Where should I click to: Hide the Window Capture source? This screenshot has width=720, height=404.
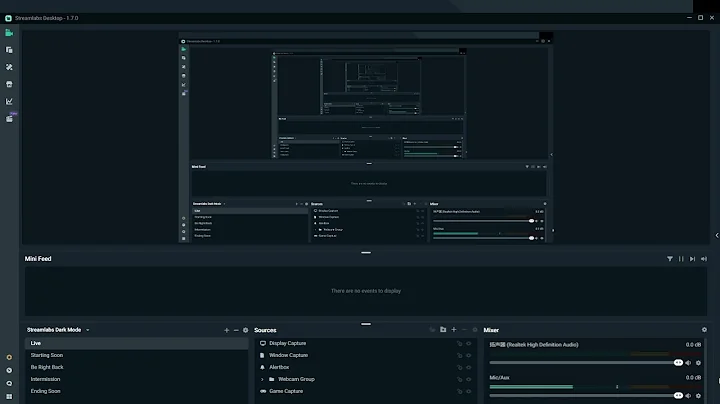click(469, 355)
